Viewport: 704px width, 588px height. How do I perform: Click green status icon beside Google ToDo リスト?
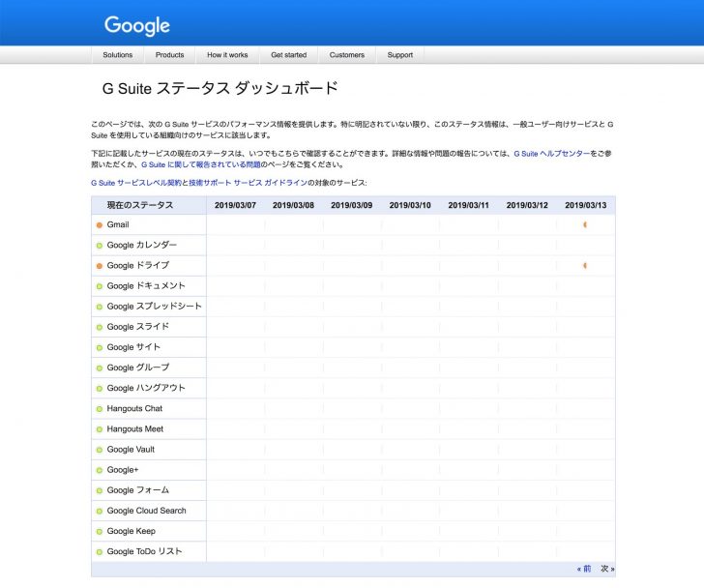pyautogui.click(x=100, y=552)
